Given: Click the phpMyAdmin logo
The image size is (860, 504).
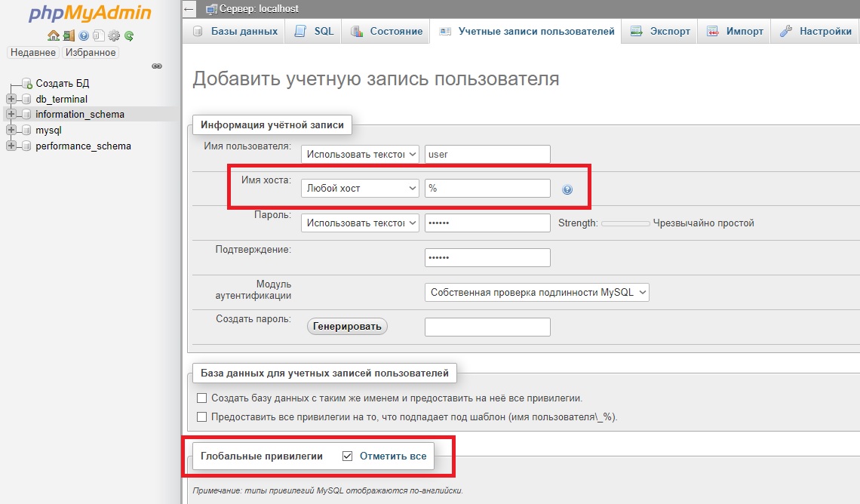Looking at the screenshot, I should 90,13.
